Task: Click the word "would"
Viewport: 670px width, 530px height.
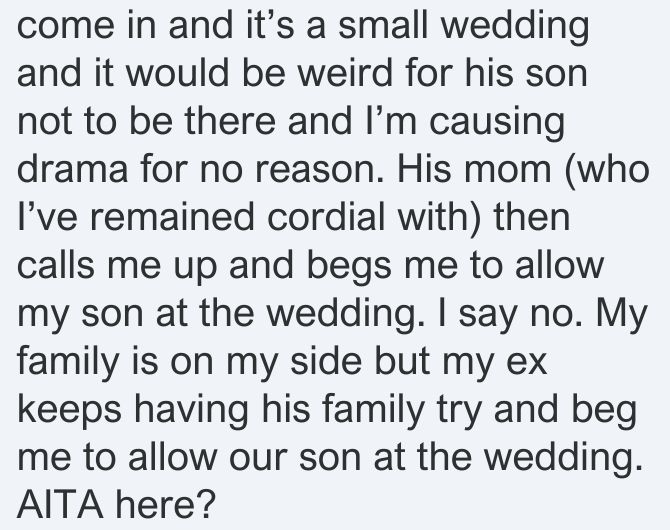Action: tap(177, 73)
